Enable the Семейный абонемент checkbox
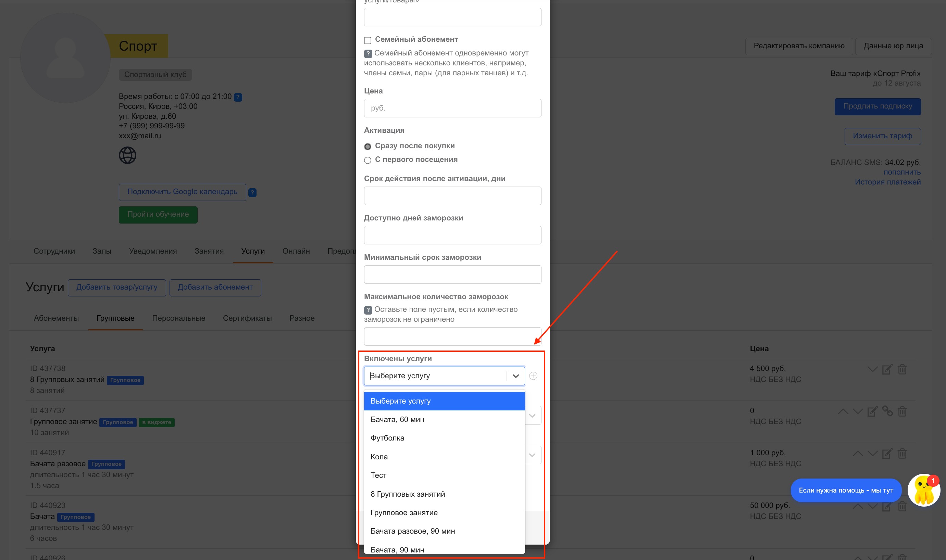The height and width of the screenshot is (560, 946). (x=368, y=40)
